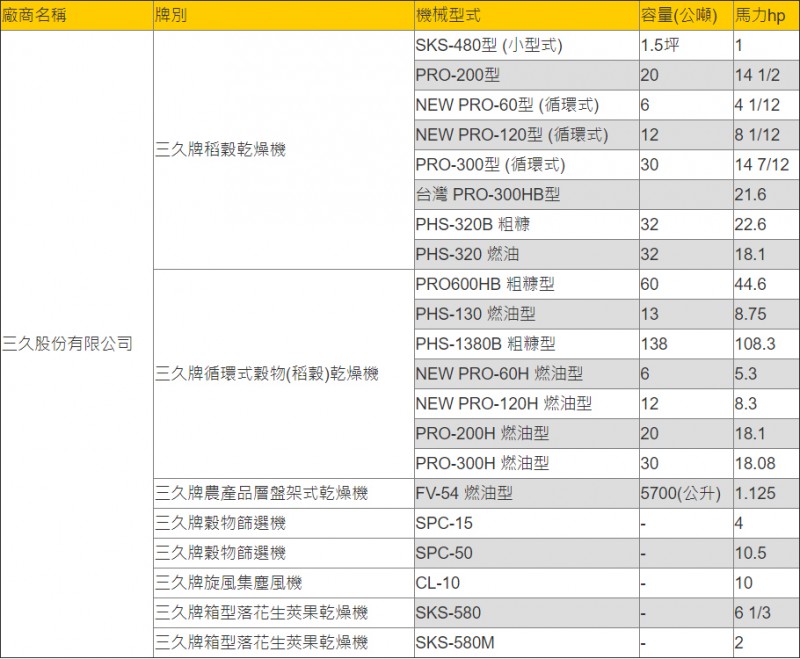The height and width of the screenshot is (659, 800).
Task: Click the horsepower value 22.6
Action: point(766,224)
